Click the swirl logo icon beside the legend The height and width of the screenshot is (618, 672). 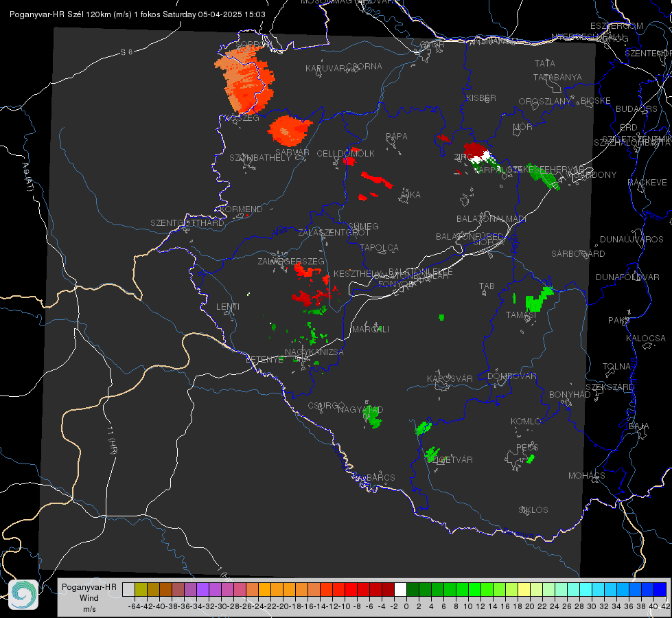[23, 595]
